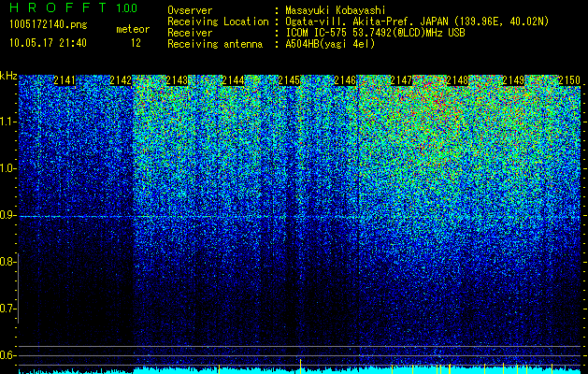Click the 0.7 frequency axis label
The height and width of the screenshot is (374, 588).
pos(7,309)
